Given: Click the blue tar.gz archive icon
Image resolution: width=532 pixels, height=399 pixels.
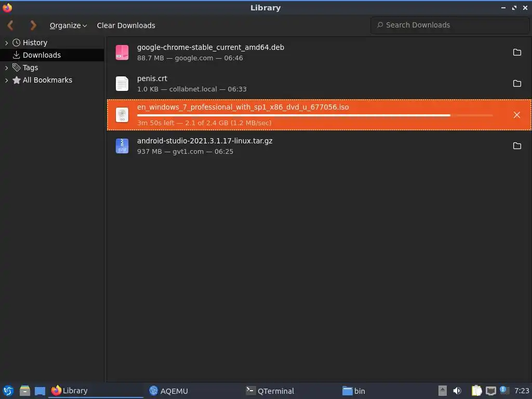Looking at the screenshot, I should click(122, 146).
